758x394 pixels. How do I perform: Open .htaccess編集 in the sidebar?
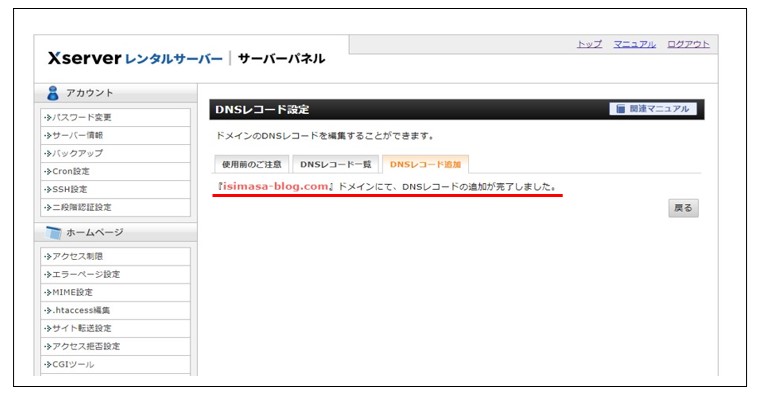click(116, 310)
